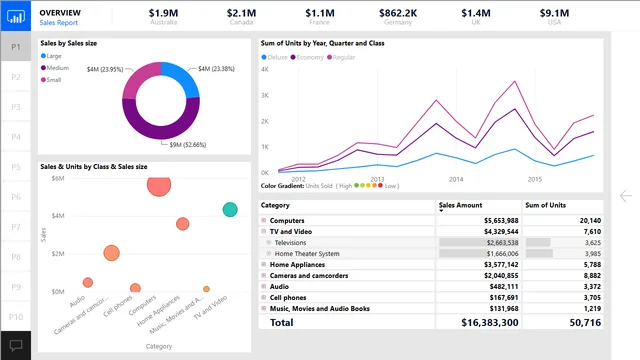Viewport: 640px width, 360px height.
Task: Click the $4M (23.38%) donut label
Action: point(216,69)
